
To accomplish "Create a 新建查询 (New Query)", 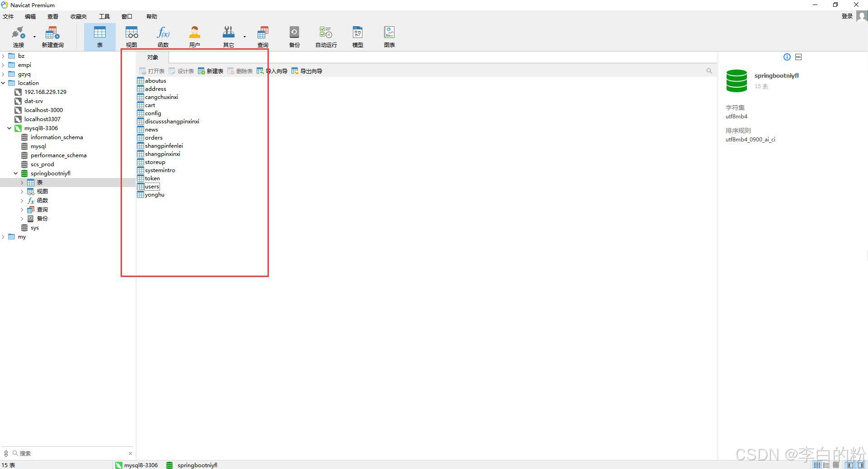I will click(x=52, y=37).
